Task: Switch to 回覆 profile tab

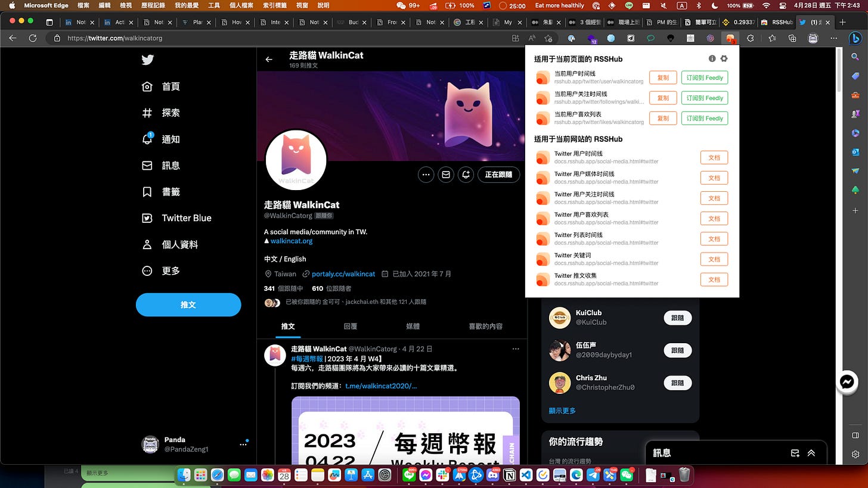Action: click(351, 327)
